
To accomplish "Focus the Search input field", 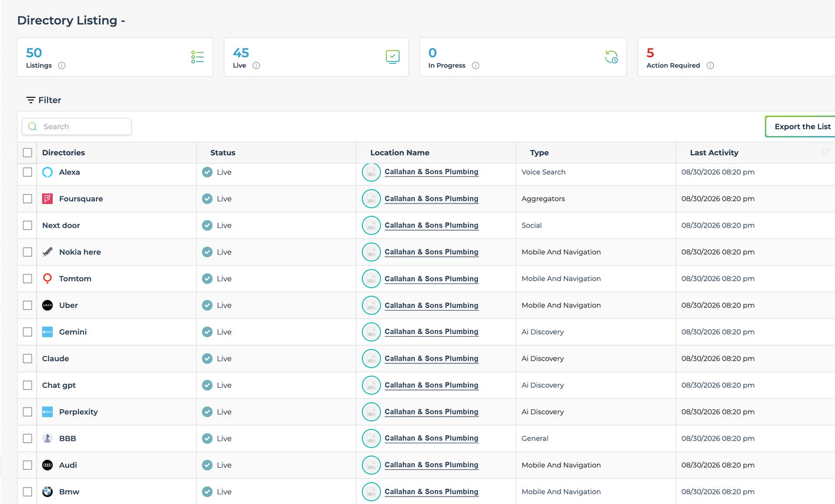I will 77,127.
